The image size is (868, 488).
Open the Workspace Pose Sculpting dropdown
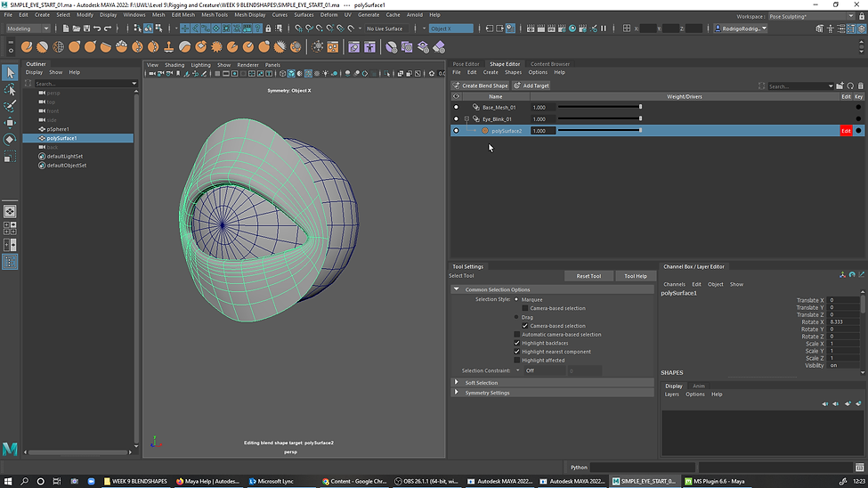[811, 17]
